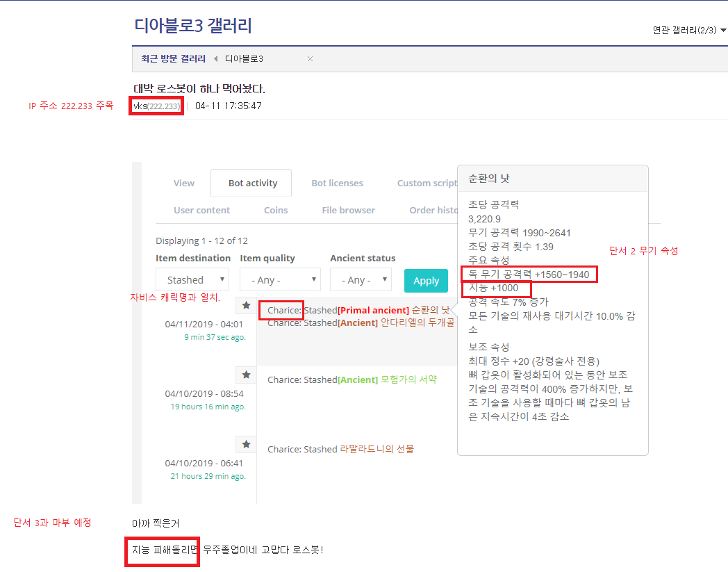The image size is (728, 572).
Task: Select the Bot activity tab
Action: [253, 183]
